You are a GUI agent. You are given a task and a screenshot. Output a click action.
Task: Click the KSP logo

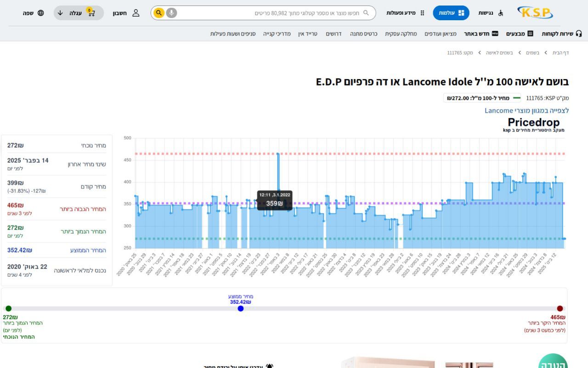coord(535,12)
